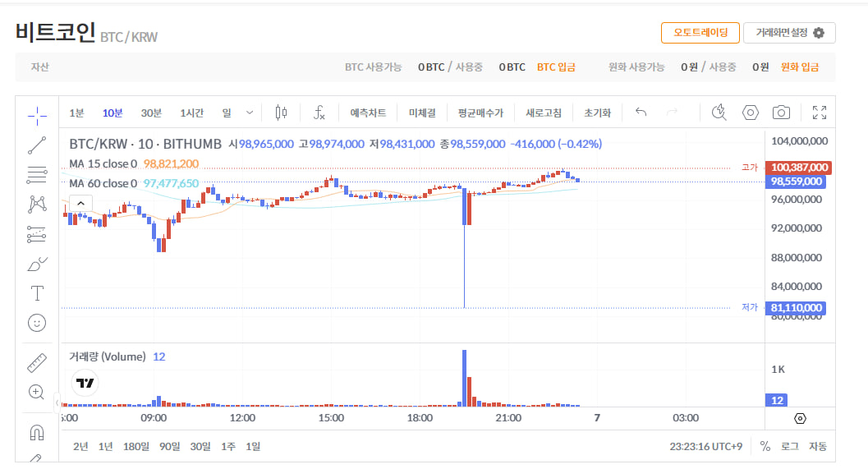Image resolution: width=868 pixels, height=469 pixels.
Task: Set the date range to 1주
Action: (x=228, y=446)
